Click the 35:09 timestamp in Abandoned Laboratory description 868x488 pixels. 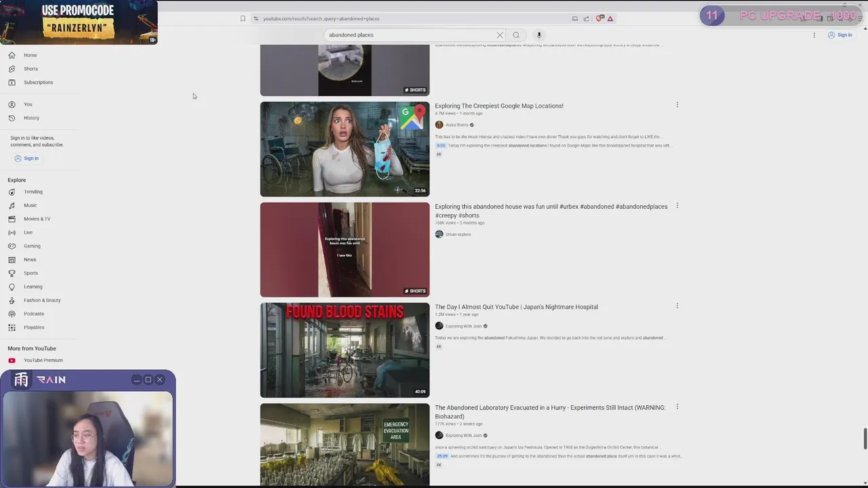point(441,456)
